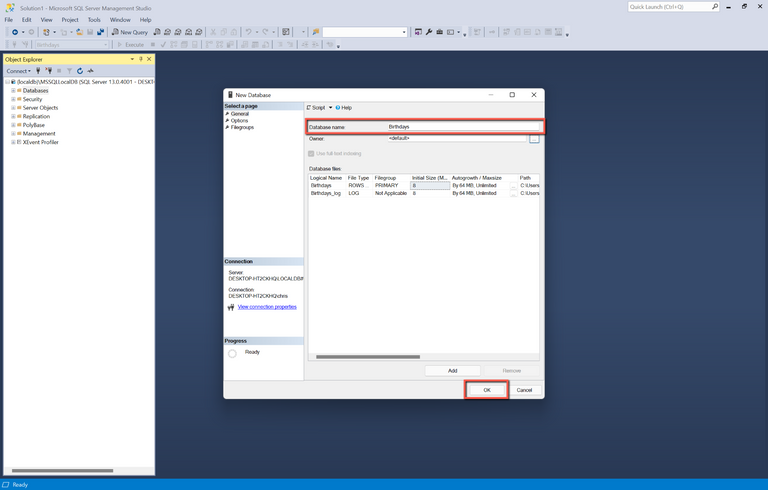Image resolution: width=768 pixels, height=490 pixels.
Task: Click the wrench Properties icon in toolbar
Action: [x=429, y=32]
